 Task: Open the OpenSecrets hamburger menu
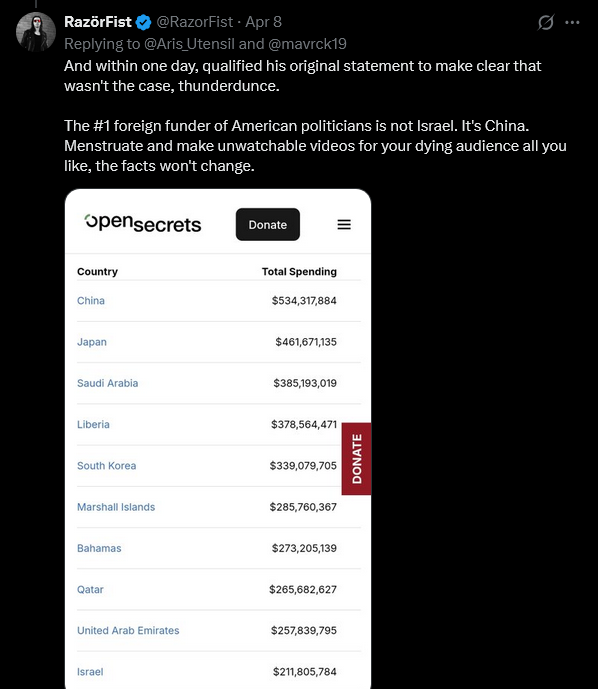pos(344,225)
